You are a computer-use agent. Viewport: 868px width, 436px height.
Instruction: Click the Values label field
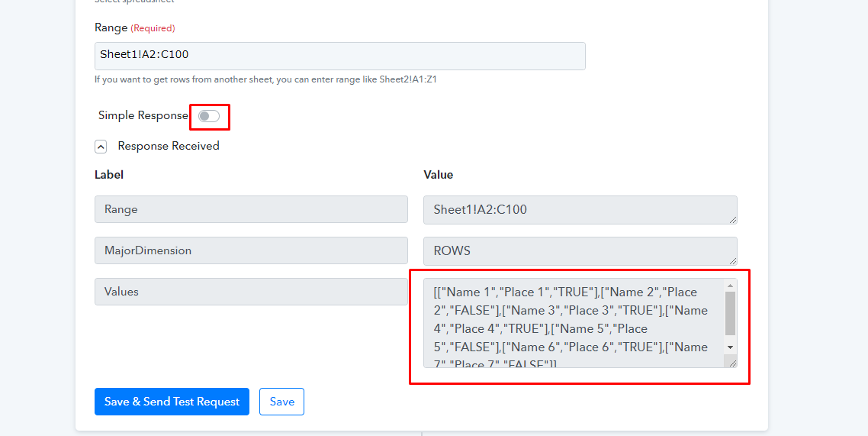click(251, 292)
